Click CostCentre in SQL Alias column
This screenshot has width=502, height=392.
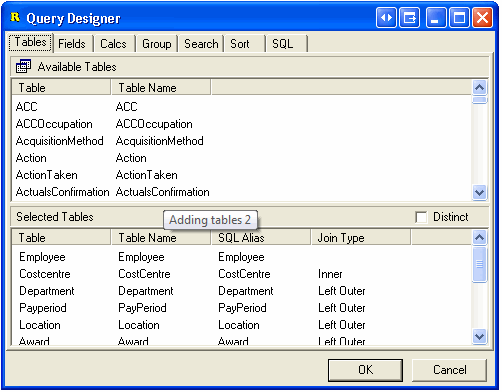click(x=244, y=274)
